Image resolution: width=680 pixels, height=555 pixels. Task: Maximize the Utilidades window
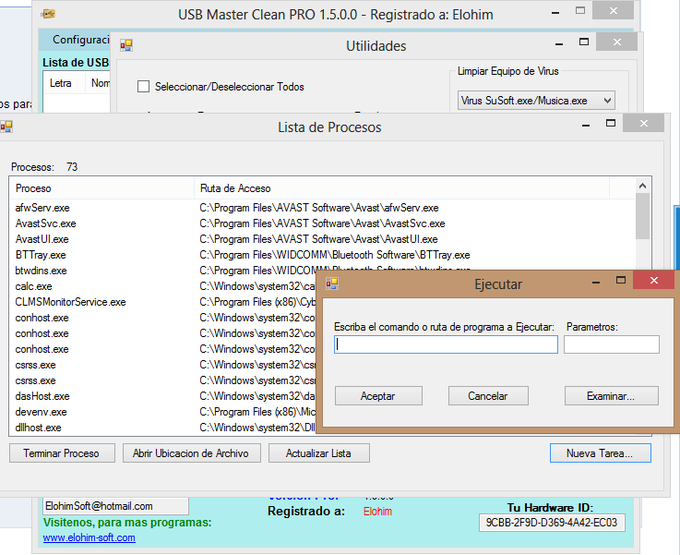click(x=584, y=42)
